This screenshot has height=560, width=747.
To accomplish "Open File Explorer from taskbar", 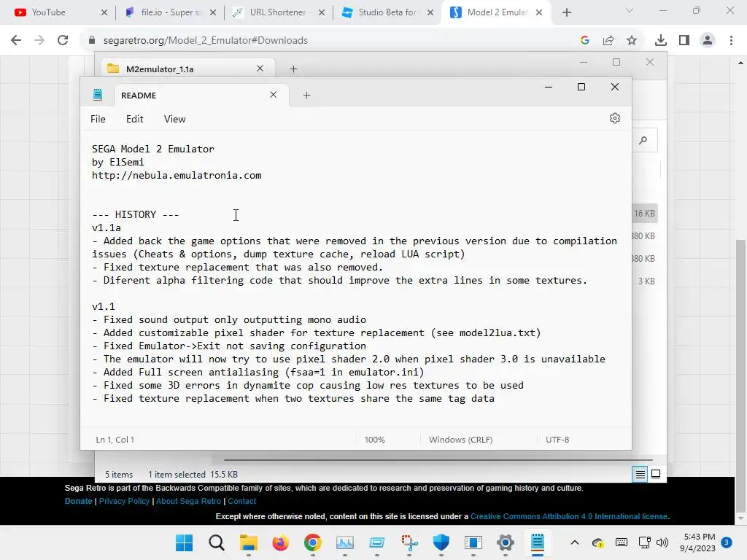I will point(248,542).
